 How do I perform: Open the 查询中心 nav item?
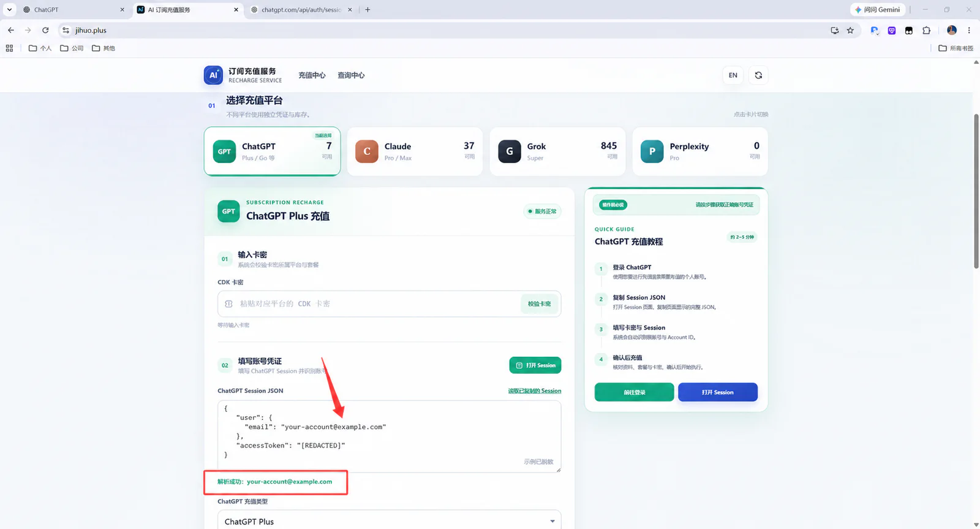click(x=351, y=75)
